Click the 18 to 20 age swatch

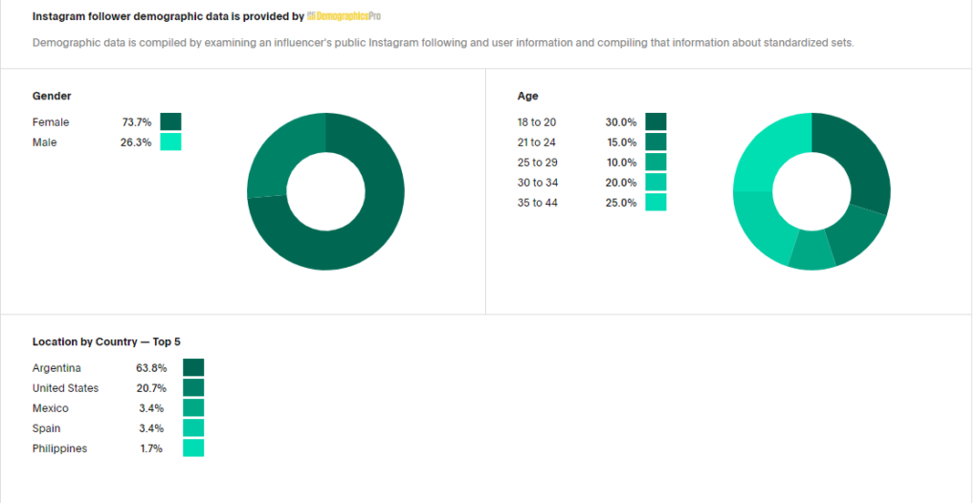656,121
